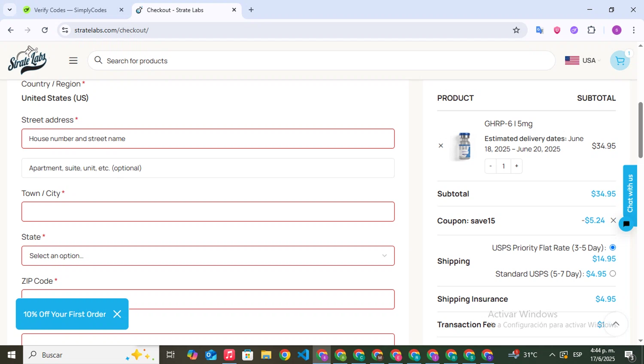Image resolution: width=644 pixels, height=364 pixels.
Task: View site information icon
Action: click(x=65, y=30)
